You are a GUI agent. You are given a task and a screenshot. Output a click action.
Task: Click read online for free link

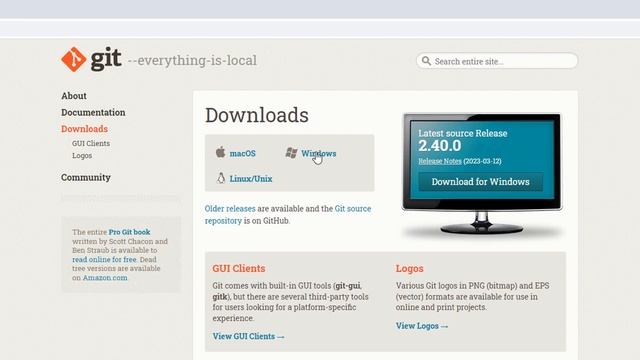(104, 259)
